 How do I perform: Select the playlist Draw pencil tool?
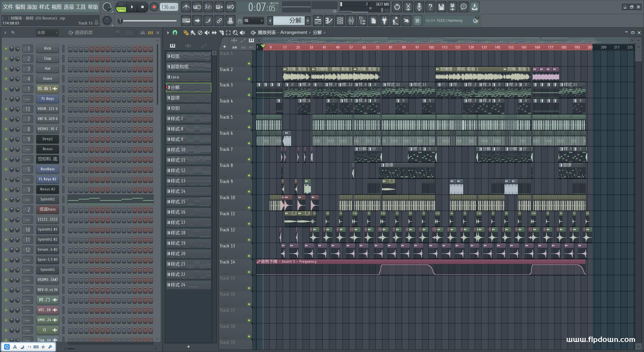pos(186,33)
